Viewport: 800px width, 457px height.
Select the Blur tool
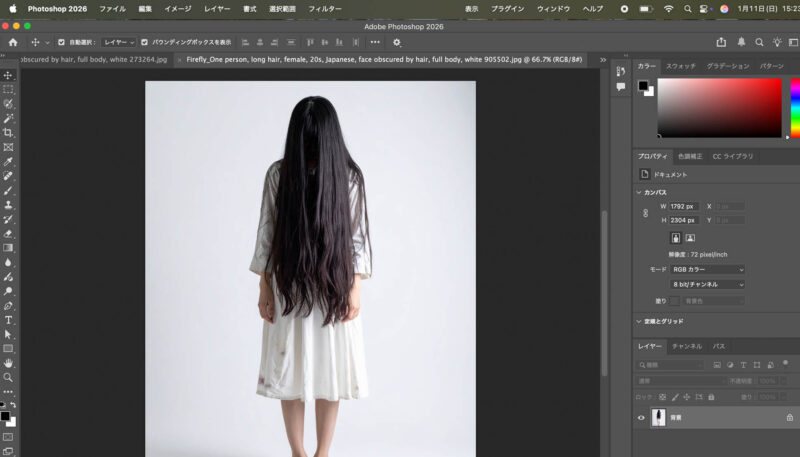click(8, 263)
